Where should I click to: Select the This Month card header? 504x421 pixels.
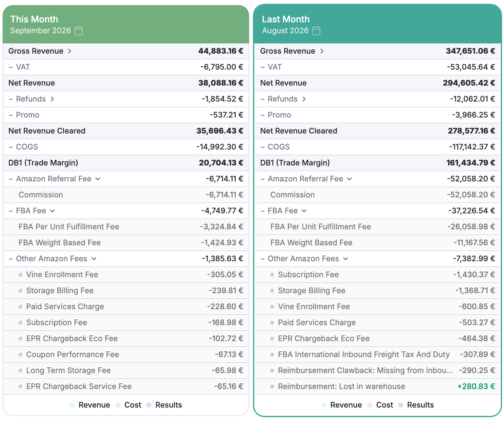(x=126, y=24)
